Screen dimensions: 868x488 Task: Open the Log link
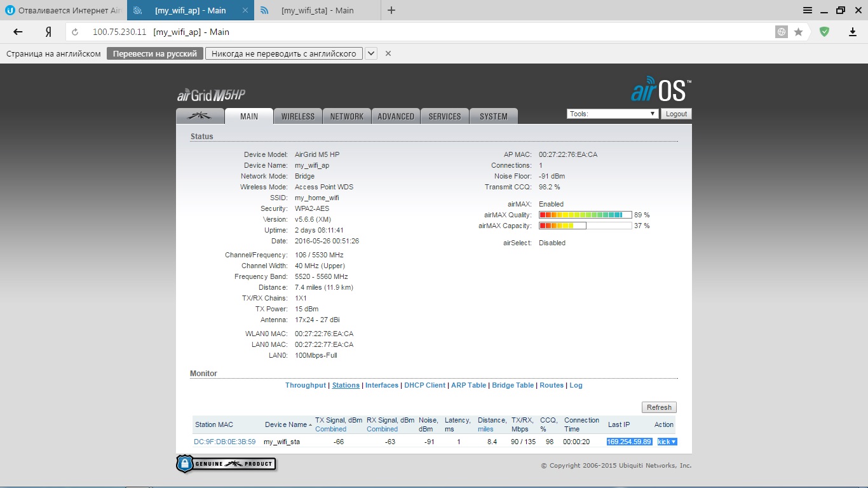point(576,385)
